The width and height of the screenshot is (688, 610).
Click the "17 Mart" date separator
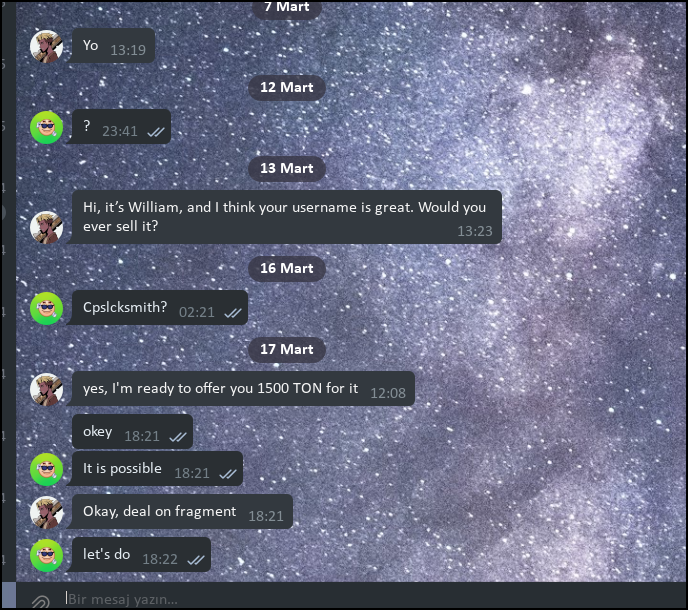click(287, 349)
